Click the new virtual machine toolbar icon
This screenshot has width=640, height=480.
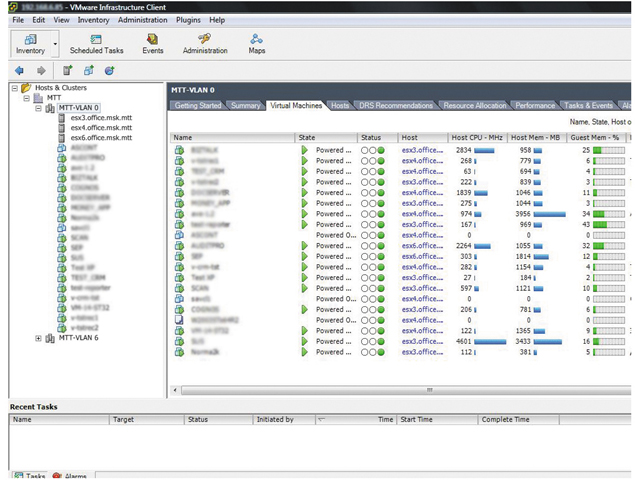coord(89,71)
